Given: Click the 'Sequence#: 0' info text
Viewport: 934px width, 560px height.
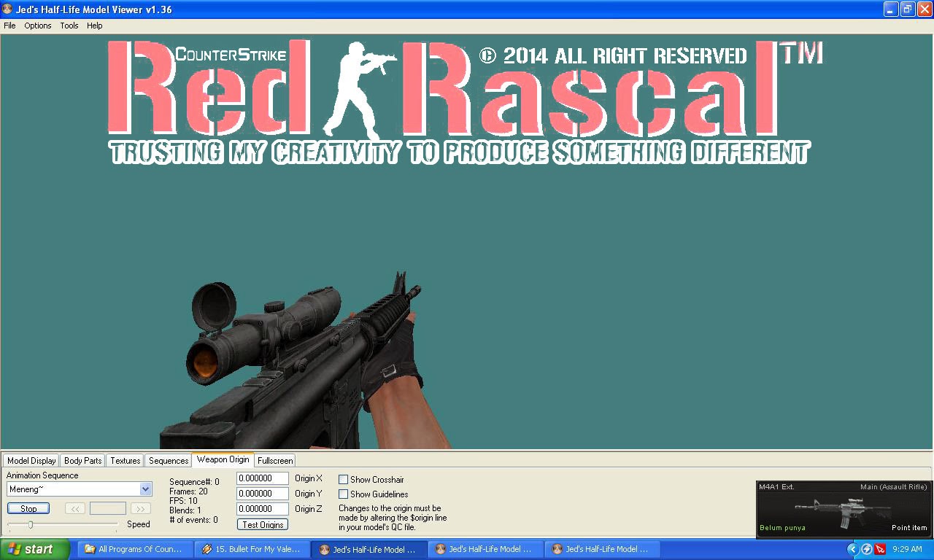Looking at the screenshot, I should point(194,482).
